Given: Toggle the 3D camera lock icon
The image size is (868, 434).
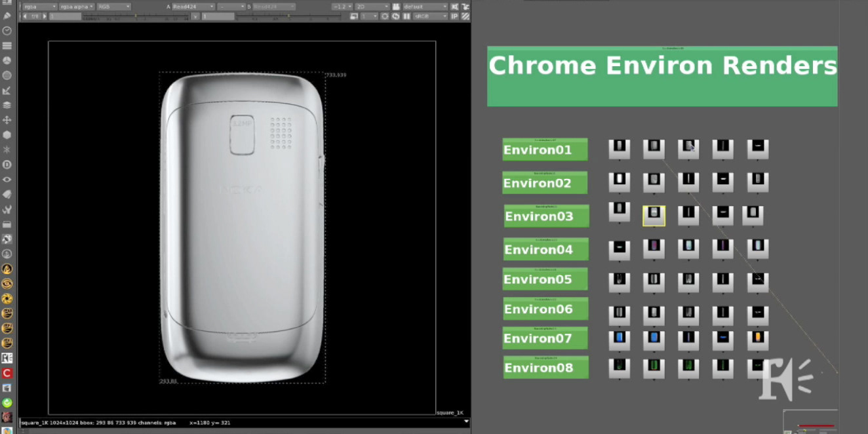Looking at the screenshot, I should [395, 7].
